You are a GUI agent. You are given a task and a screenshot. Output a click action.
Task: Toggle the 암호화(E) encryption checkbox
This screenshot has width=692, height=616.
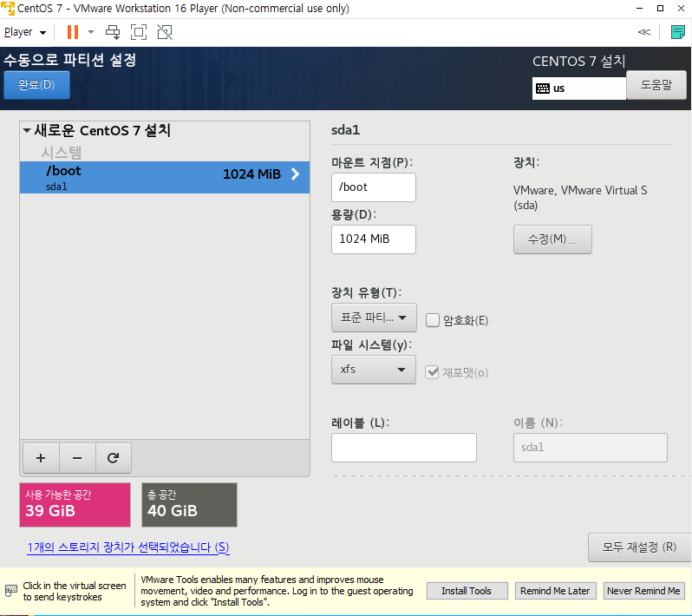click(x=433, y=320)
